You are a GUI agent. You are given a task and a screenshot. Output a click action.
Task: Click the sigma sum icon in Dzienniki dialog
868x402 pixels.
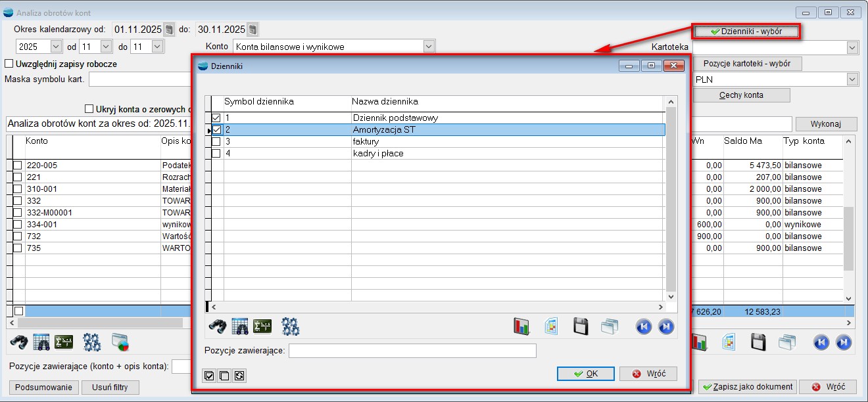coord(262,326)
